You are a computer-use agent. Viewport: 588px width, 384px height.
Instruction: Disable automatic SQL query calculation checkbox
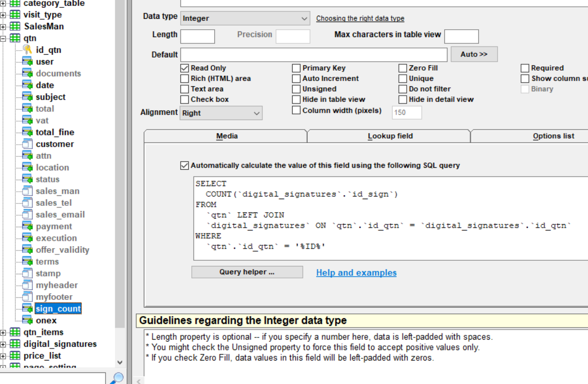[x=184, y=166]
